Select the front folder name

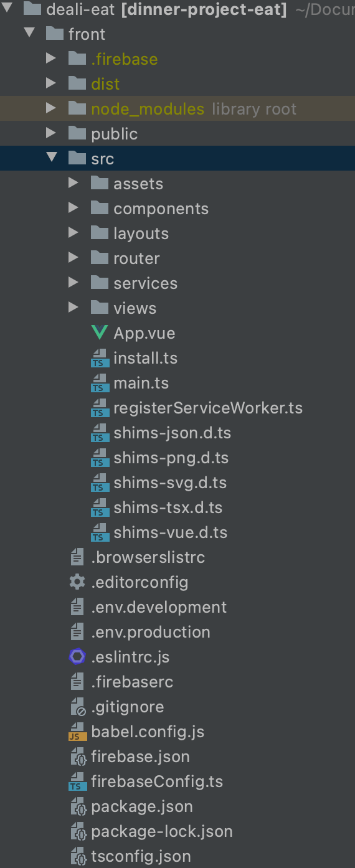87,34
